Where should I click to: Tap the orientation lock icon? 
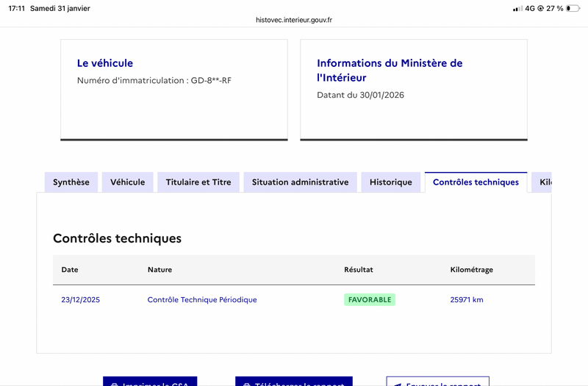[540, 8]
